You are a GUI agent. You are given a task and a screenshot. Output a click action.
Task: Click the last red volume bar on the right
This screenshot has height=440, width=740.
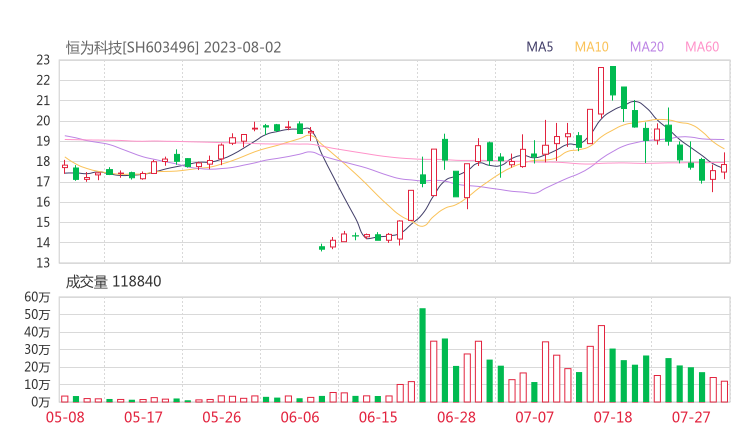point(724,392)
